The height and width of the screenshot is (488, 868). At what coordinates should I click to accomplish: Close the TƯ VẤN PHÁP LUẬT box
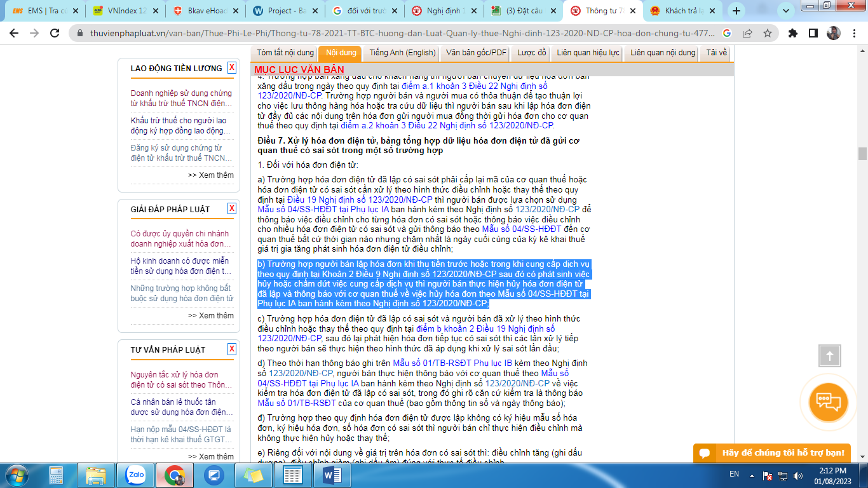coord(232,349)
